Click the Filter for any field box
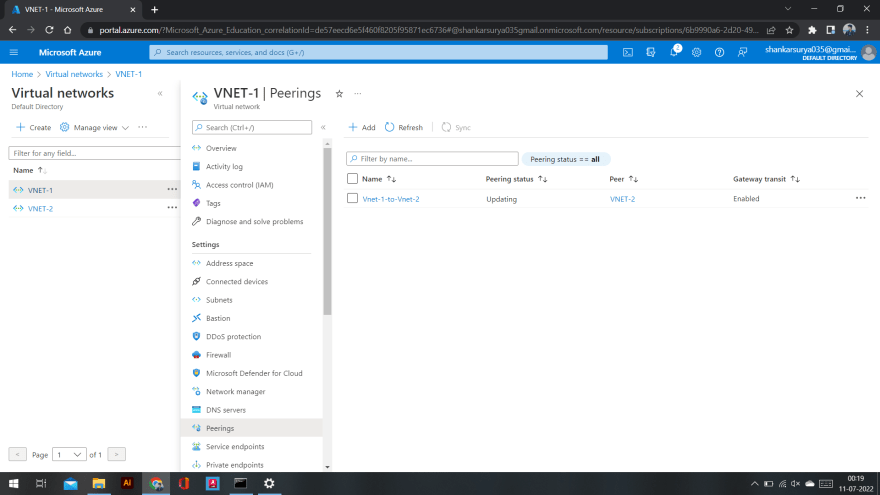The image size is (880, 495). click(x=94, y=153)
